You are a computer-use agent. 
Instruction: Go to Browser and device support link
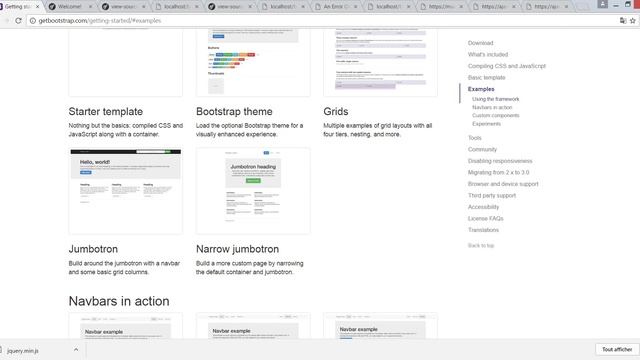pos(503,184)
